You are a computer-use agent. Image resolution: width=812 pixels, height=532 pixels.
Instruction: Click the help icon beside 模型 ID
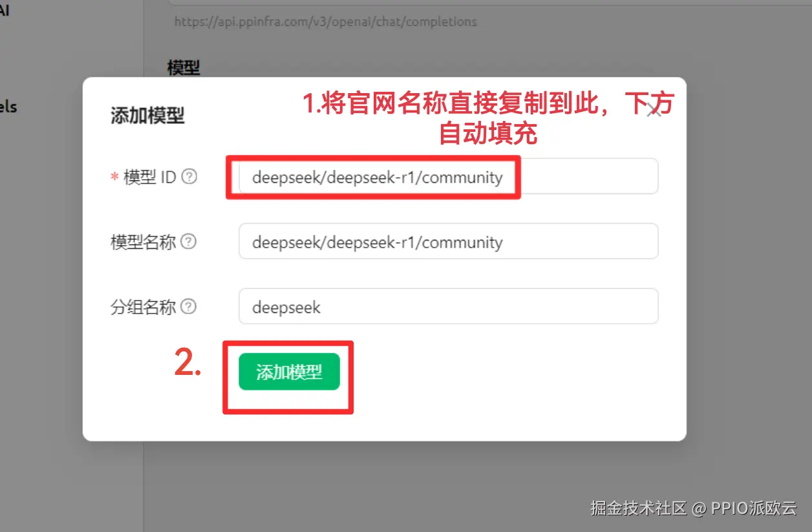[x=189, y=176]
